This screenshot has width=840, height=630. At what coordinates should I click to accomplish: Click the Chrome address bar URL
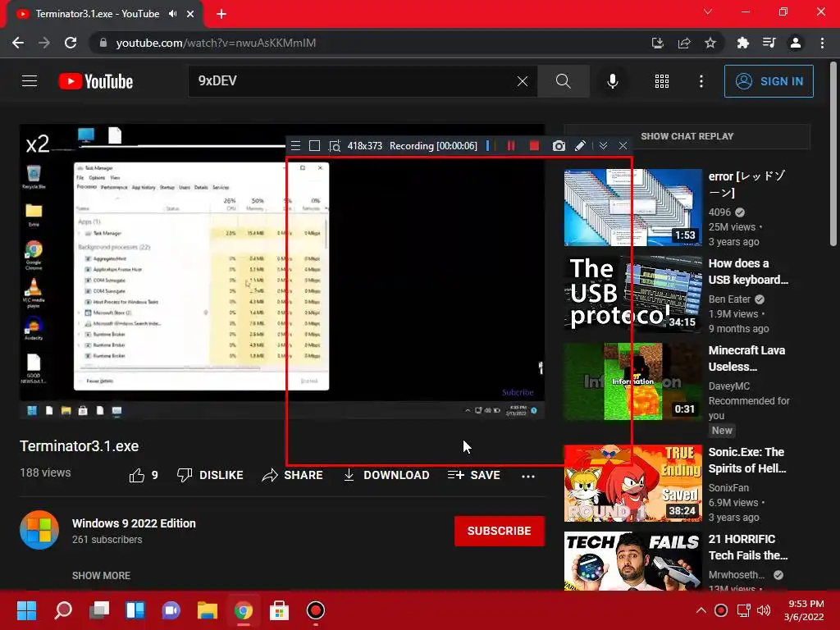[x=216, y=43]
